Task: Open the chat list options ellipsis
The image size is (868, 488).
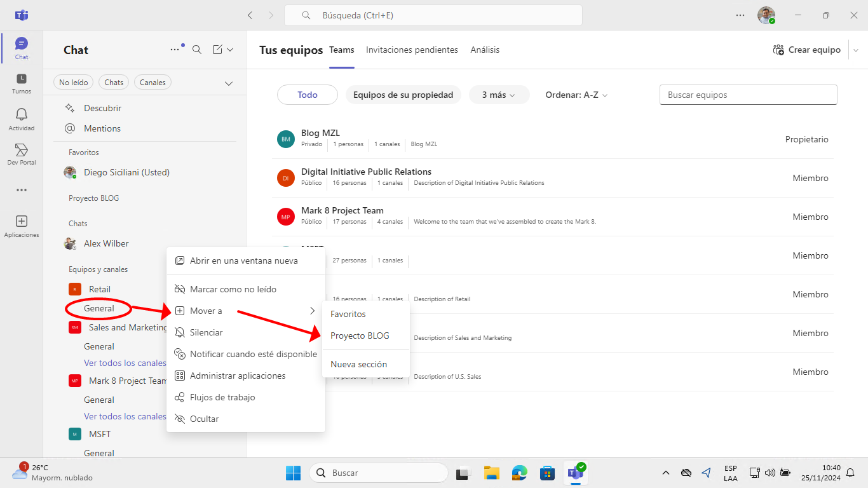Action: click(175, 50)
